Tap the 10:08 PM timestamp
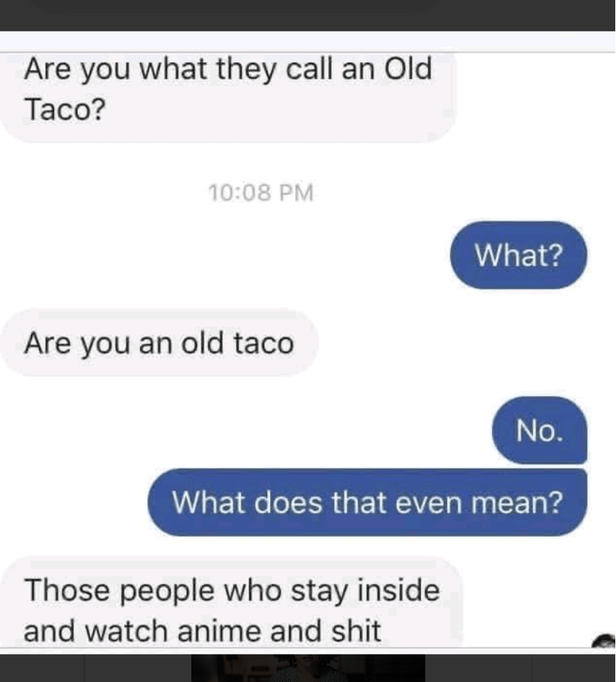This screenshot has width=616, height=682. coord(261,193)
